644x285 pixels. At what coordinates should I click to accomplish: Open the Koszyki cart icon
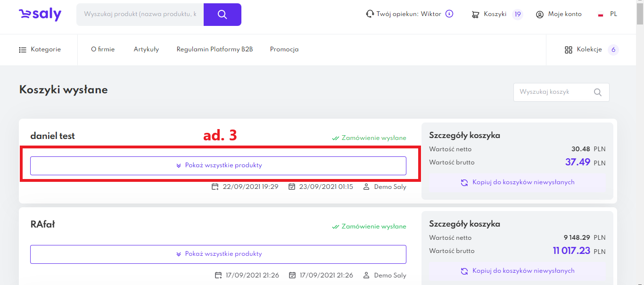[x=475, y=15]
